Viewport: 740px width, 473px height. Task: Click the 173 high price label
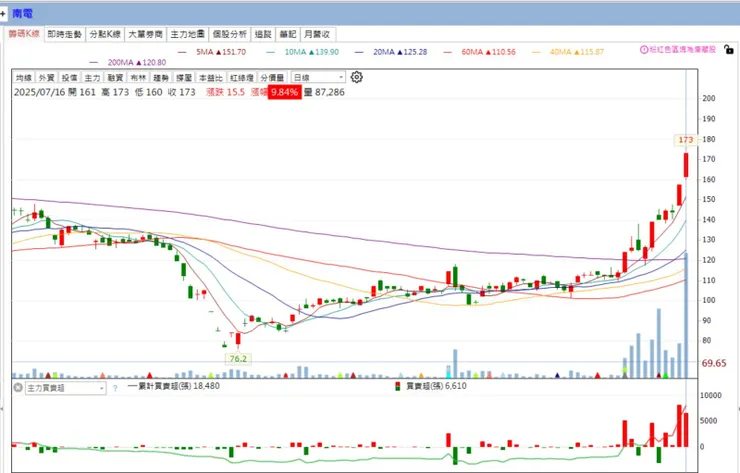(685, 140)
